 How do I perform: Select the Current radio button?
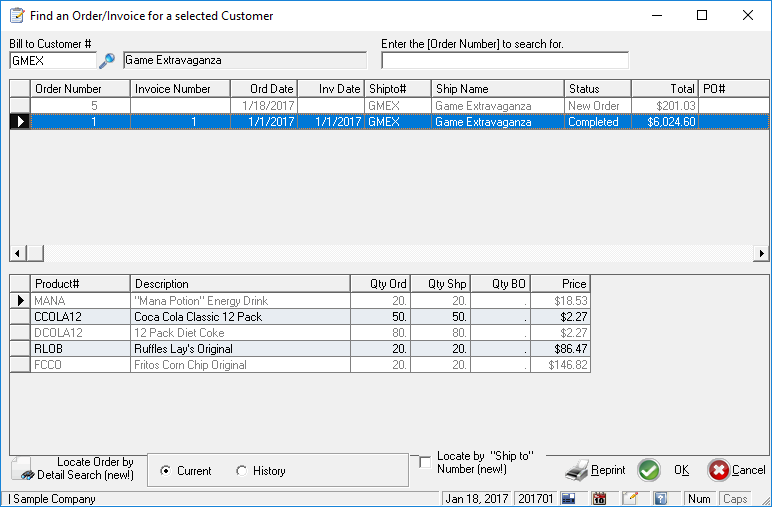[x=165, y=471]
